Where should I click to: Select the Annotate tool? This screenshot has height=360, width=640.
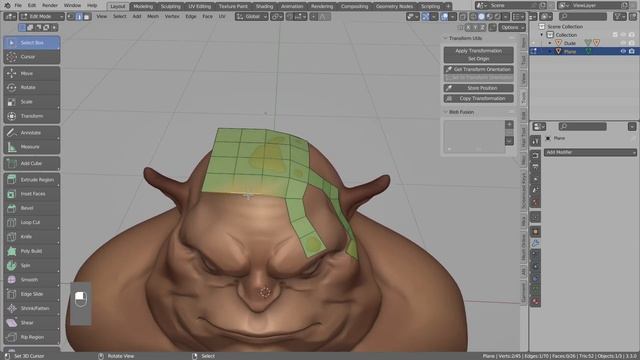(31, 133)
